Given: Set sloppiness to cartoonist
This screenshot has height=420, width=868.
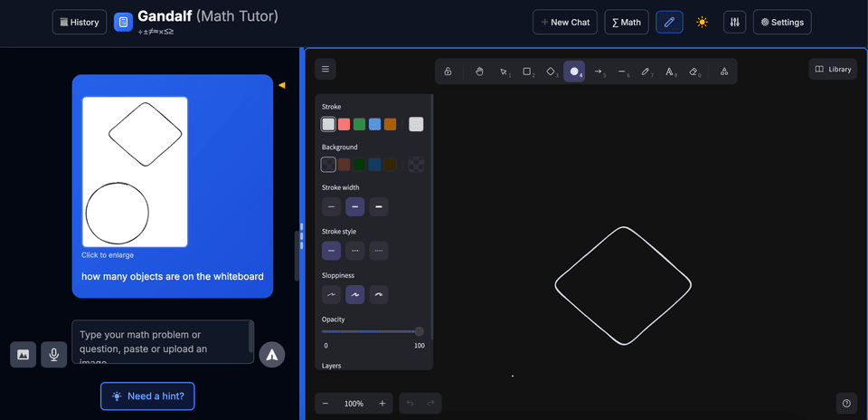Looking at the screenshot, I should click(379, 295).
